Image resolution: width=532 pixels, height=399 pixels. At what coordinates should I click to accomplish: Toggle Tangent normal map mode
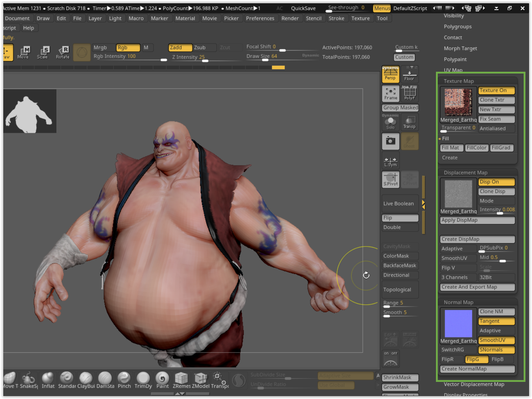(x=496, y=321)
